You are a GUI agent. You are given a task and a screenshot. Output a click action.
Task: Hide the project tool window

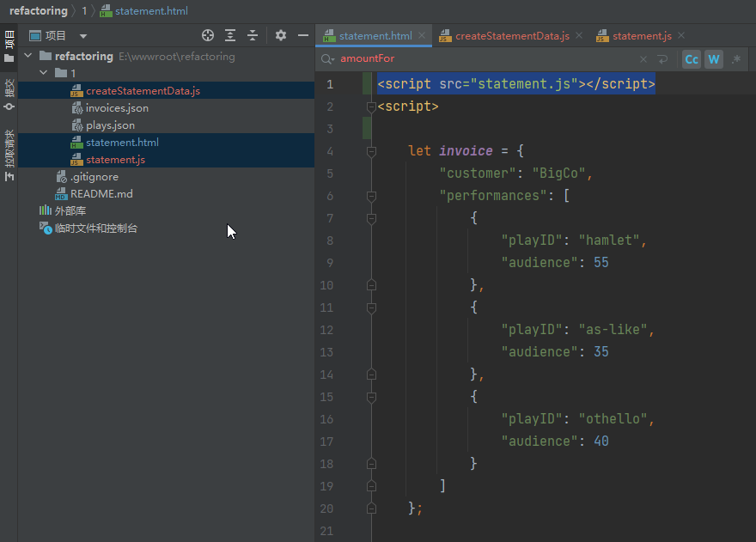pyautogui.click(x=302, y=36)
